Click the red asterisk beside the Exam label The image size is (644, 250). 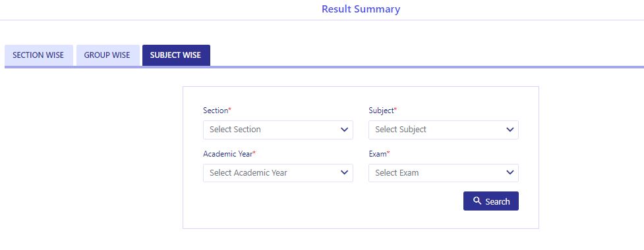coord(388,153)
